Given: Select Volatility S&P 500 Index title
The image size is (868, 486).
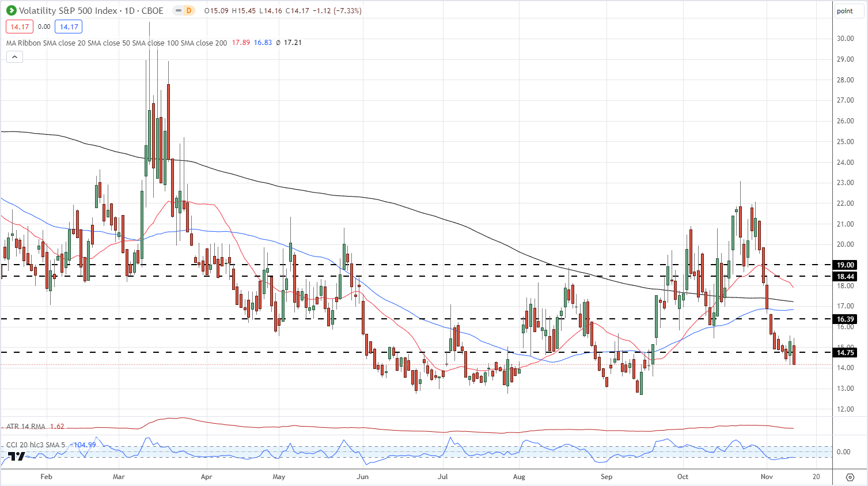Looking at the screenshot, I should pyautogui.click(x=69, y=10).
